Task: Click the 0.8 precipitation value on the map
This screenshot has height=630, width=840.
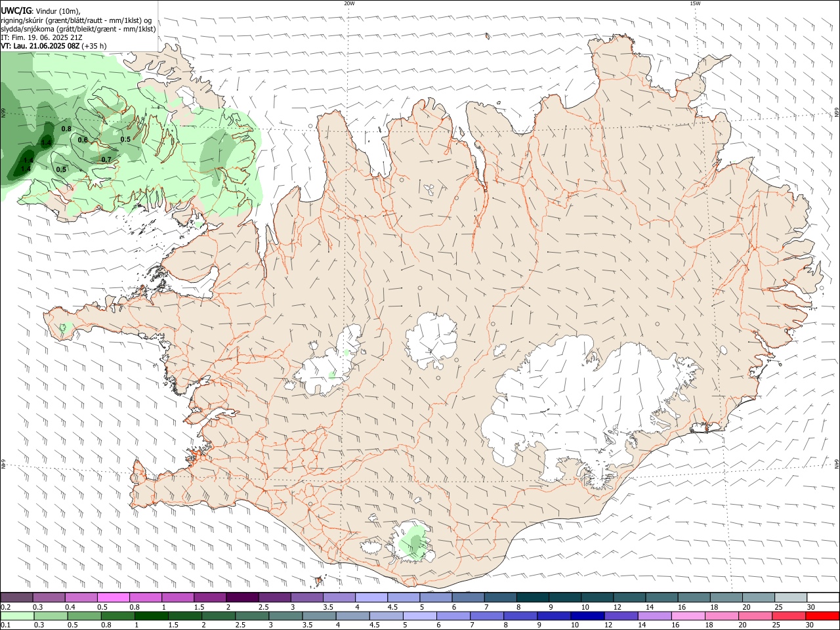Action: click(66, 129)
